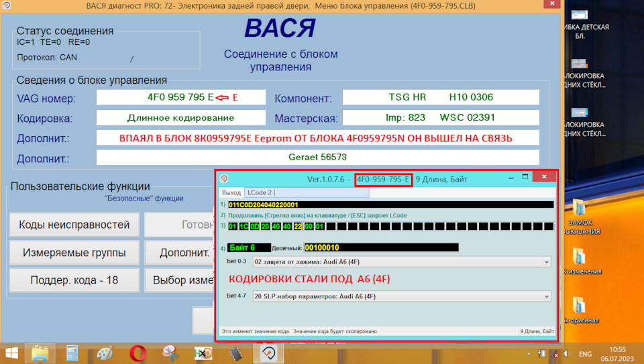Image resolution: width=644 pixels, height=364 pixels.
Task: Click the binary field 00100010
Action: [381, 247]
